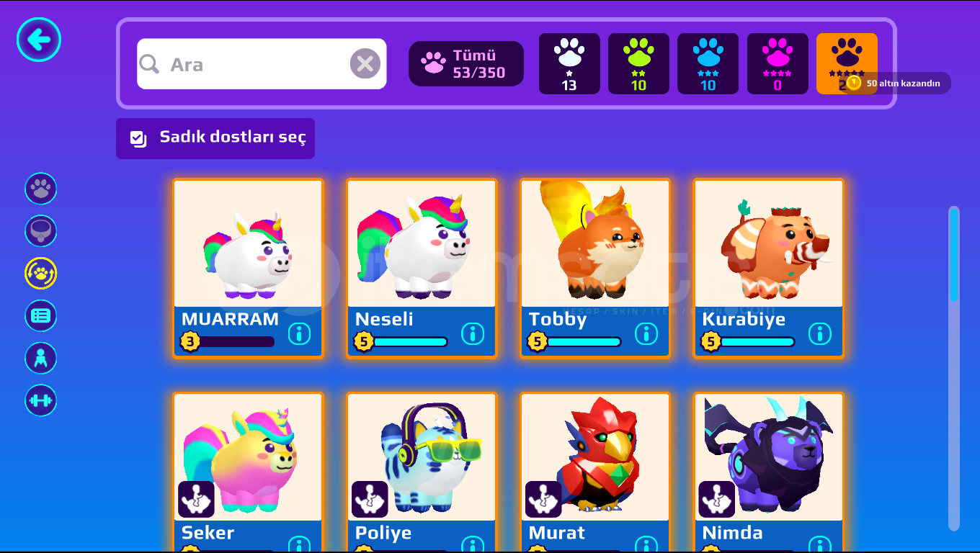Open the paw pets sidebar icon

pos(41,189)
